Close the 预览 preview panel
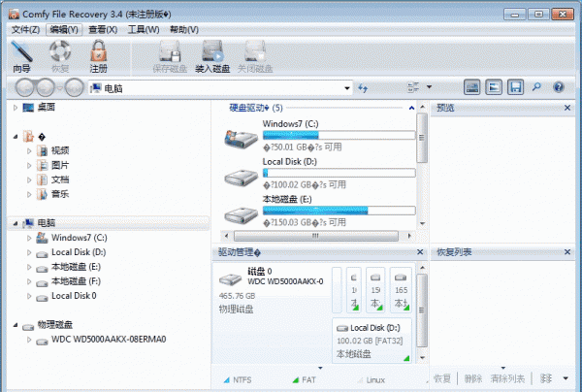582x392 pixels. point(567,108)
